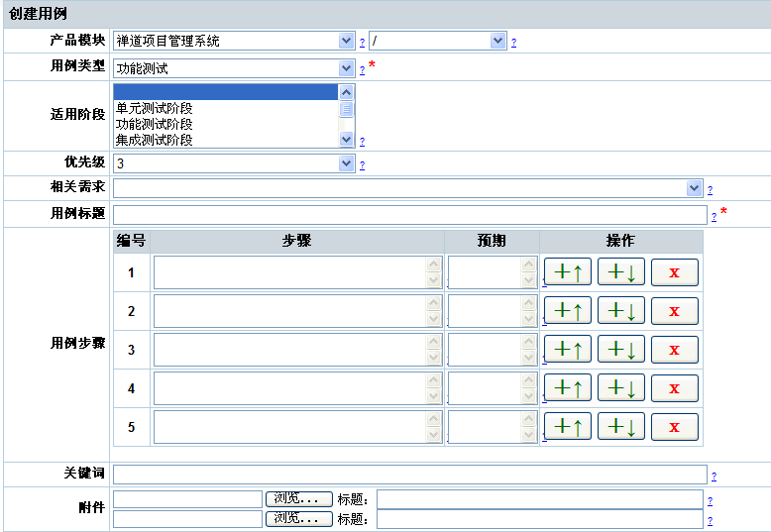Select the highlighted blank stage option
The width and height of the screenshot is (771, 532).
(x=226, y=92)
